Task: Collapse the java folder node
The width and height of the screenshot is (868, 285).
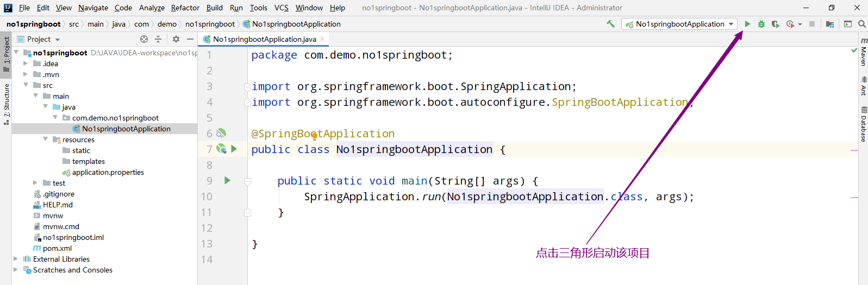Action: pos(46,107)
